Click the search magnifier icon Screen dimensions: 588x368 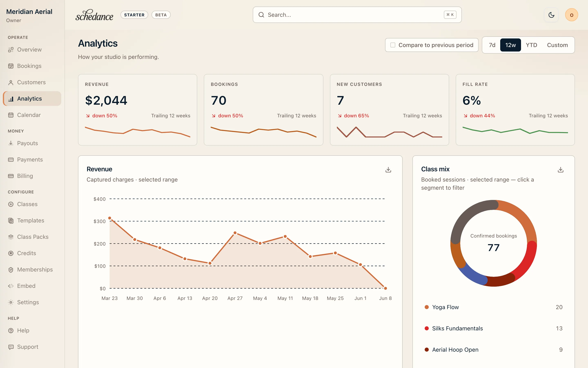tap(261, 15)
